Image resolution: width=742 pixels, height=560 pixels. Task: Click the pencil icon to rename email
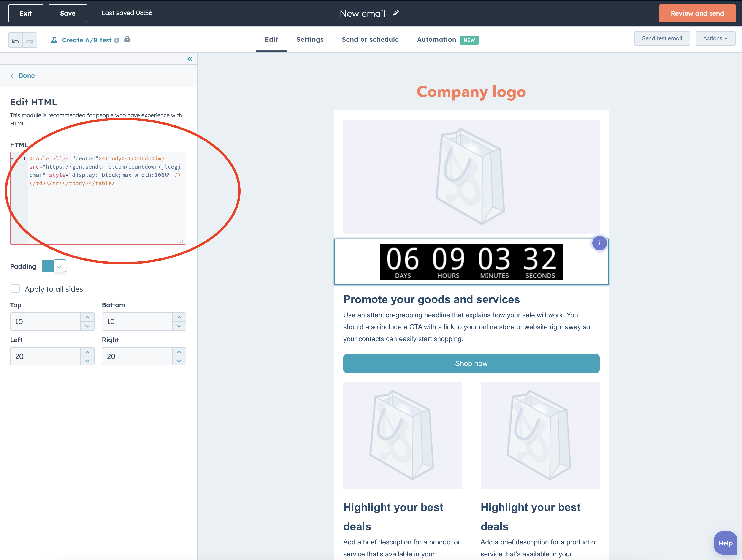pos(396,13)
